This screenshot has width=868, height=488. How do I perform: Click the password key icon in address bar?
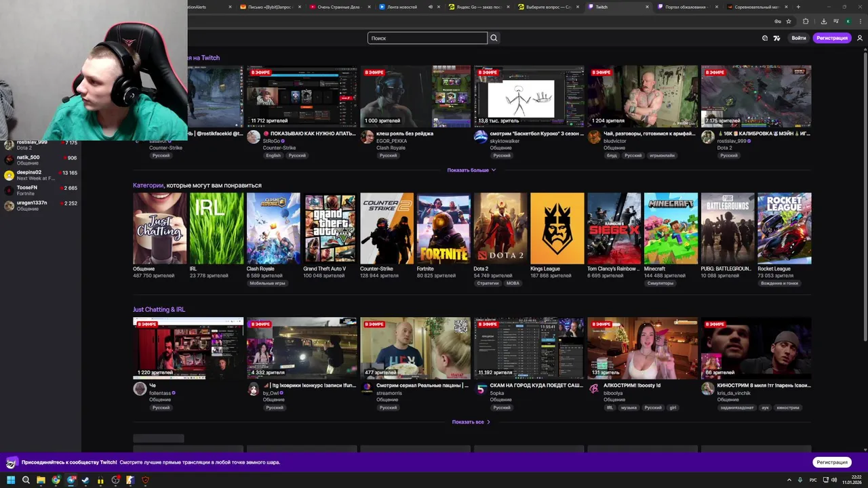[777, 22]
